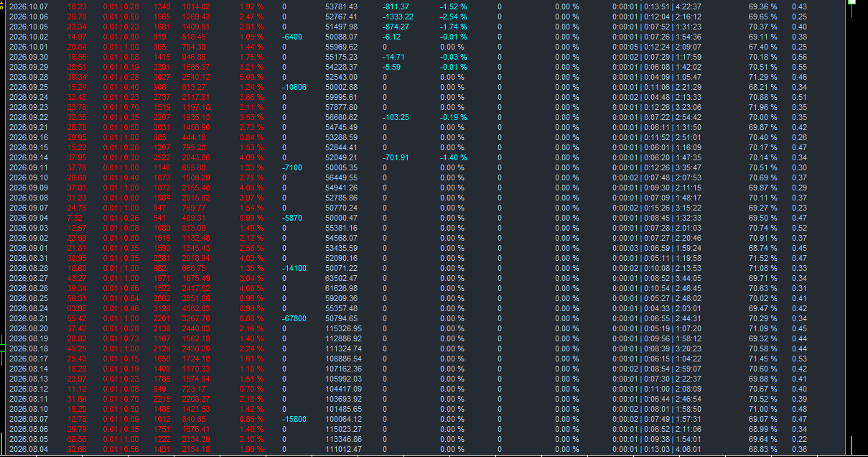Select the win rate 68.74 %
The image size is (868, 457).
pos(762,248)
